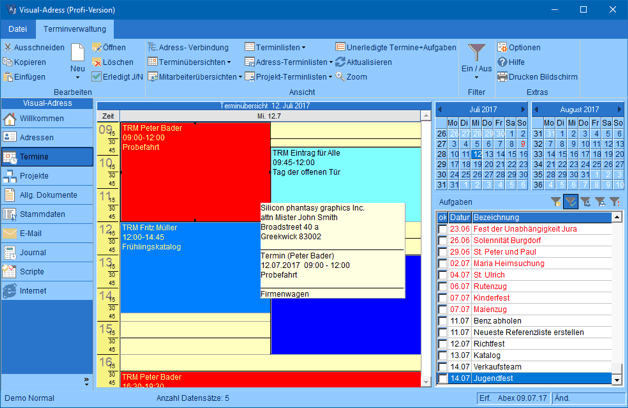
Task: Check box for Solennität Burgdorf
Action: pos(442,241)
